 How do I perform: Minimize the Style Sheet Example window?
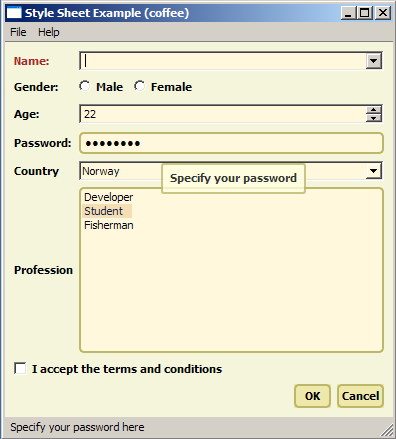pyautogui.click(x=348, y=13)
